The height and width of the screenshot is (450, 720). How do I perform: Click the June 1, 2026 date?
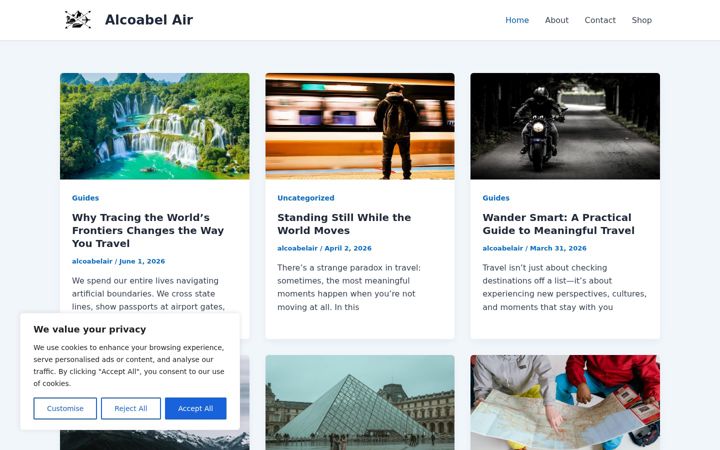pos(142,261)
